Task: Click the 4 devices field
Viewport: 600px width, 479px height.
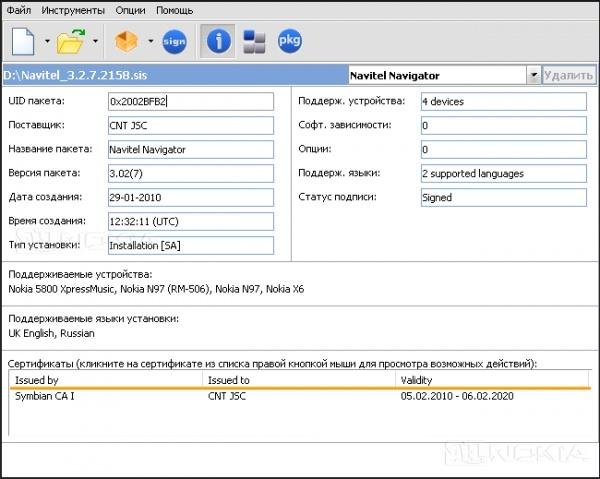Action: click(x=504, y=101)
